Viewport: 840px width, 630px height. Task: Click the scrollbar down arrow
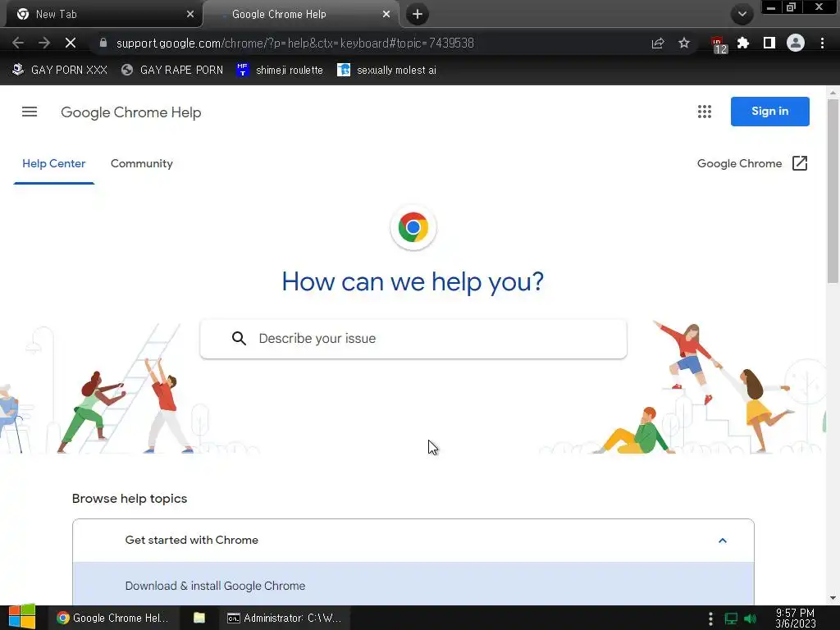[x=833, y=598]
